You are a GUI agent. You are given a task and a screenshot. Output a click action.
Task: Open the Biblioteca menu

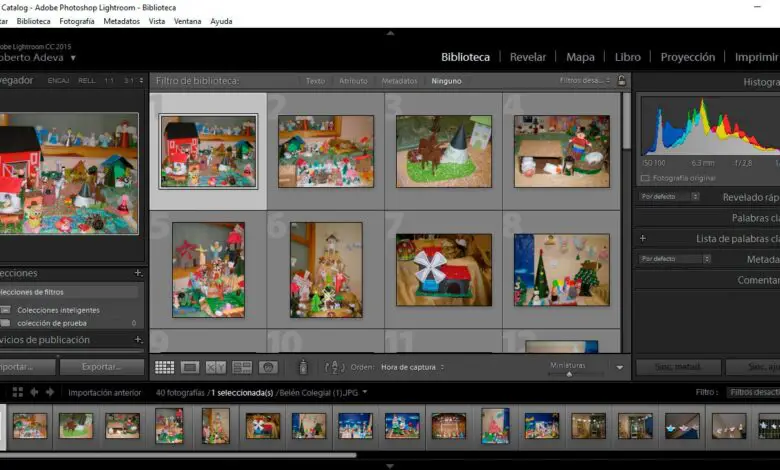33,21
